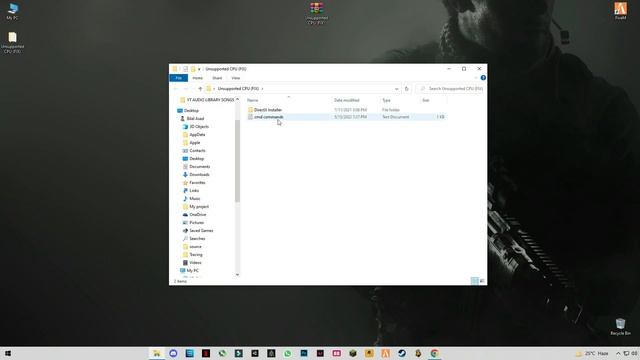Image resolution: width=640 pixels, height=360 pixels.
Task: Select Tracing folder in navigation pane
Action: 193,255
